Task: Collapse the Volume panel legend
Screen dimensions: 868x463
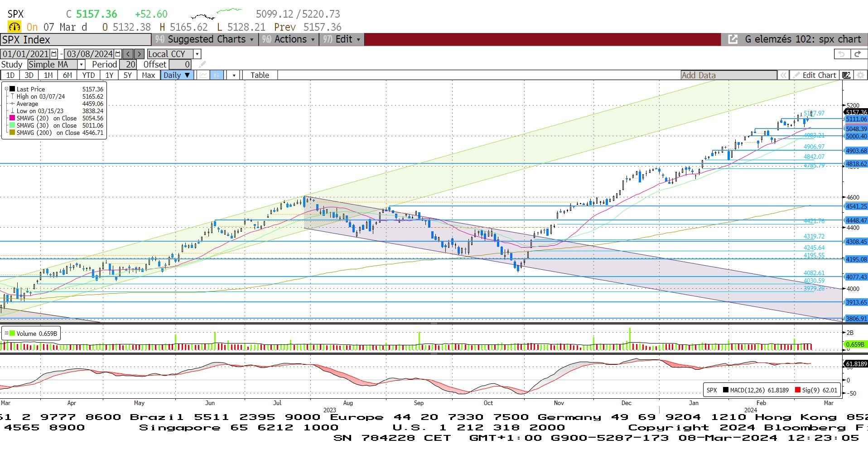Action: click(6, 334)
